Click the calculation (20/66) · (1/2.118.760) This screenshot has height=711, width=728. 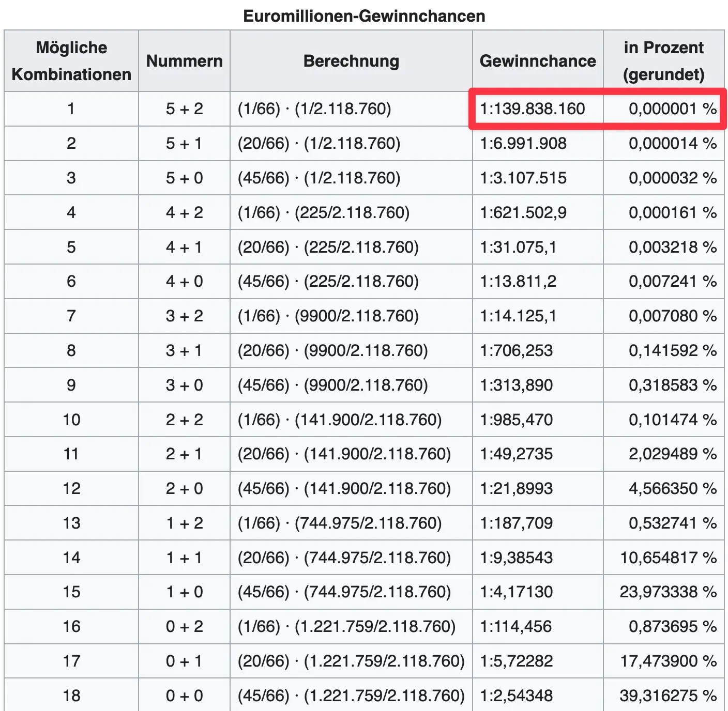click(319, 144)
